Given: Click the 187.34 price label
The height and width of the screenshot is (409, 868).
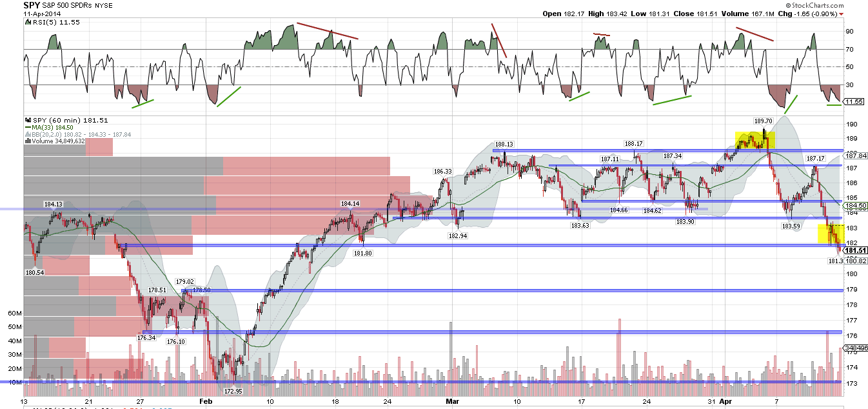Looking at the screenshot, I should [672, 156].
